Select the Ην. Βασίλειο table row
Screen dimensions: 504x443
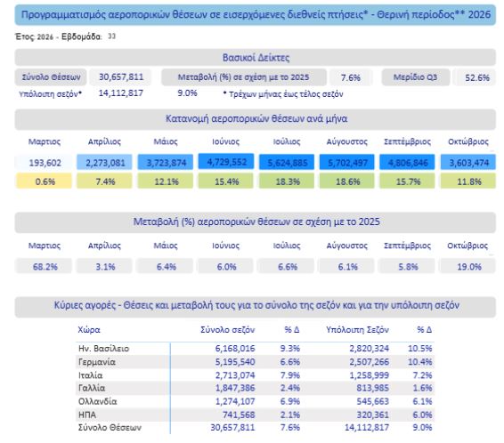(256, 349)
